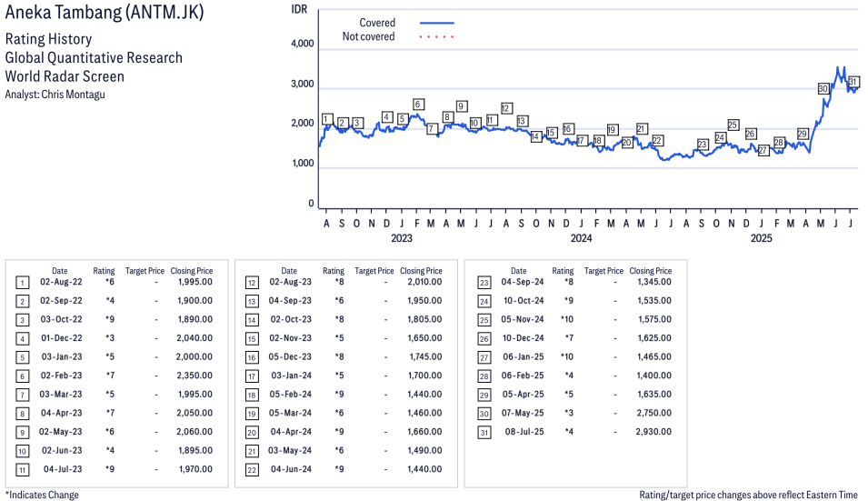The height and width of the screenshot is (501, 868).
Task: Click chart marker 4 on the price chart
Action: tap(387, 117)
